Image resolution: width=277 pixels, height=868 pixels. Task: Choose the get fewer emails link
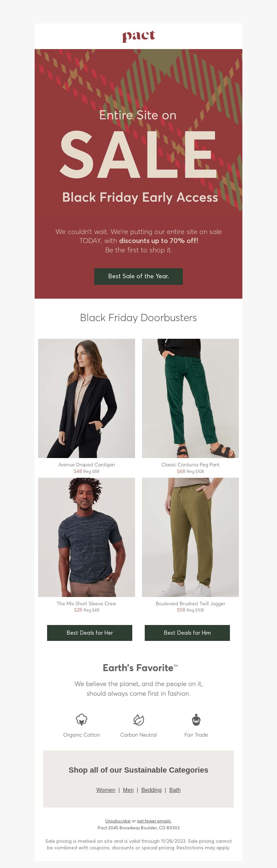(154, 821)
